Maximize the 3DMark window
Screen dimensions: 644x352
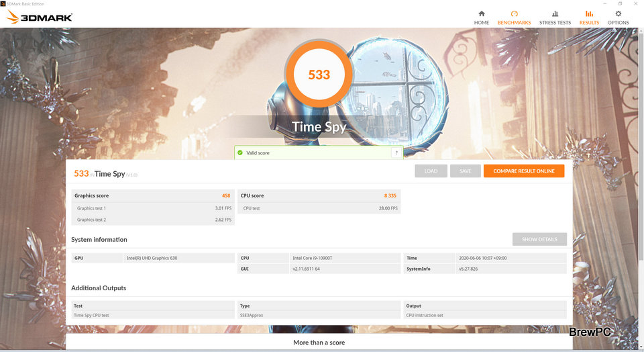[620, 3]
